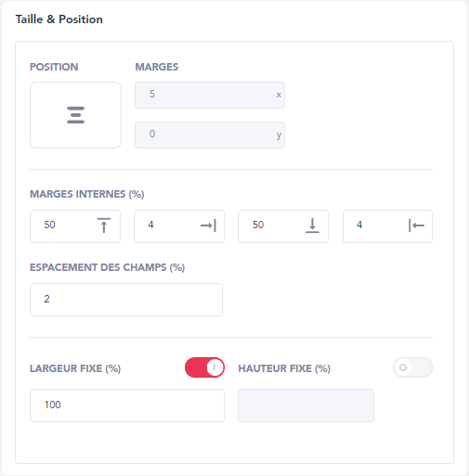The image size is (469, 476).
Task: Focus the horizontal margin field showing 5
Action: [x=210, y=95]
